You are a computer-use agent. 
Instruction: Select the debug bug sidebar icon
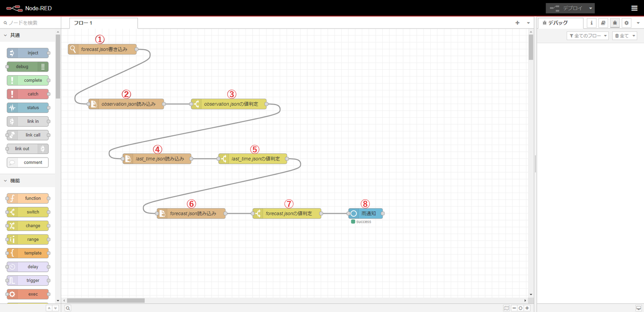click(615, 23)
